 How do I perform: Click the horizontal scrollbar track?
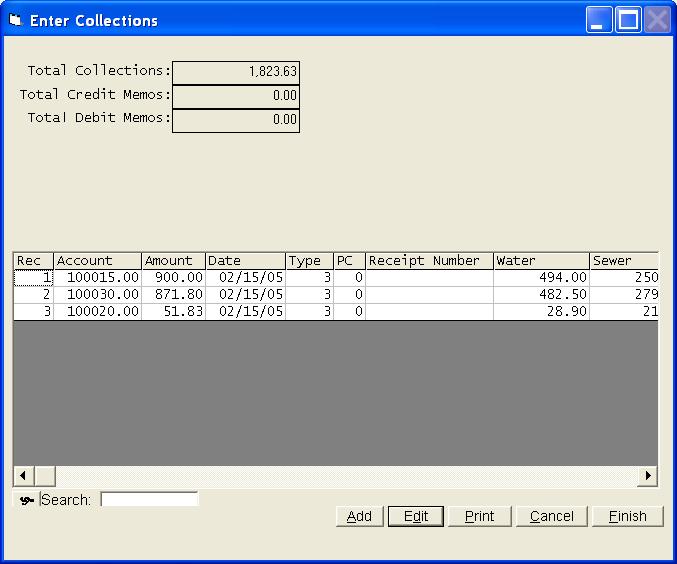[340, 476]
